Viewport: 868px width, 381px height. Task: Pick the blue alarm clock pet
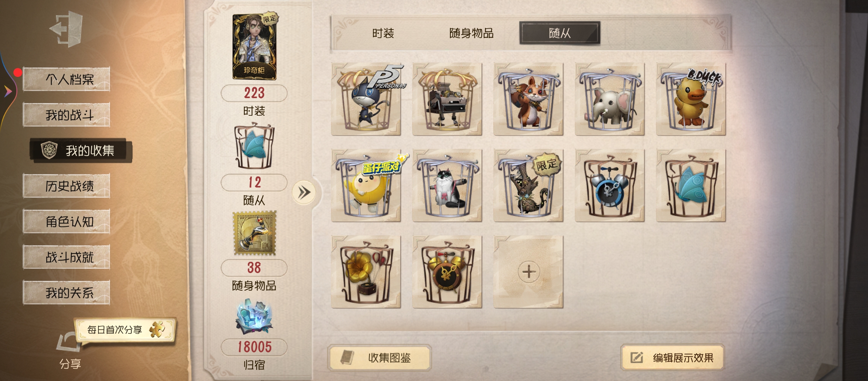click(x=610, y=186)
